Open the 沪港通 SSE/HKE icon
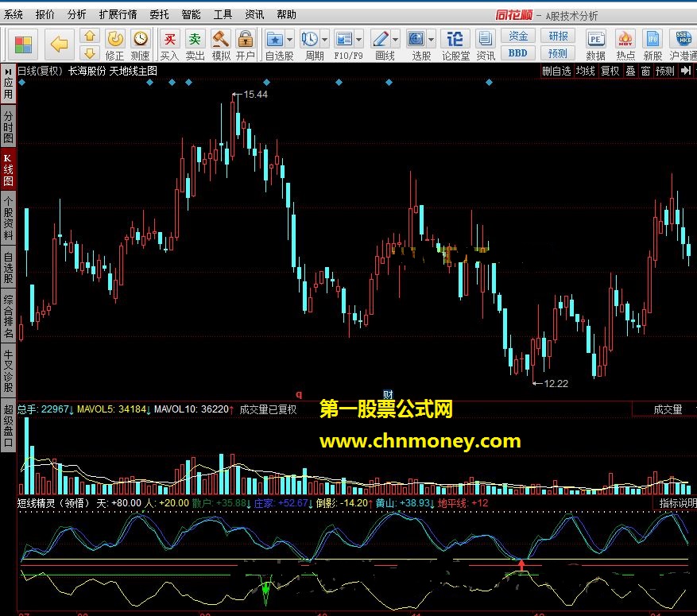The height and width of the screenshot is (616, 697). 683,45
